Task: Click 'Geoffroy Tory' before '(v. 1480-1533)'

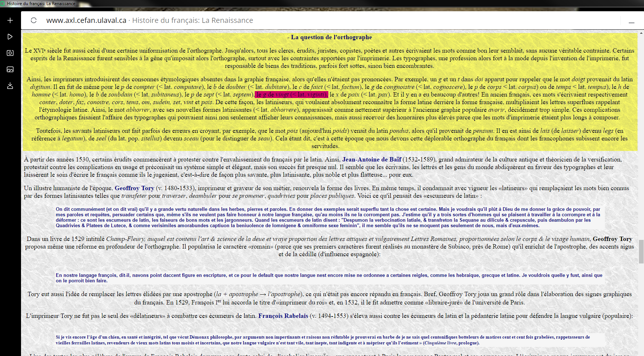Action: pos(134,188)
